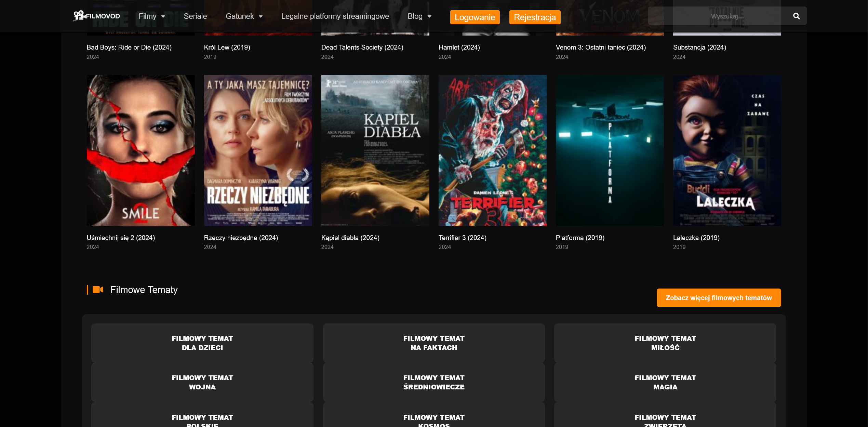Select Filmowy Temat Zwierzęta tile
The image size is (868, 427).
click(665, 415)
